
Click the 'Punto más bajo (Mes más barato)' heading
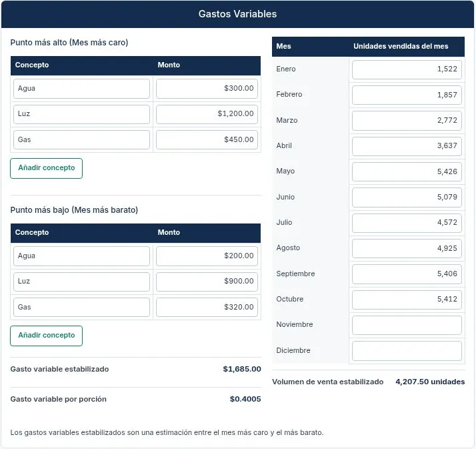point(74,210)
